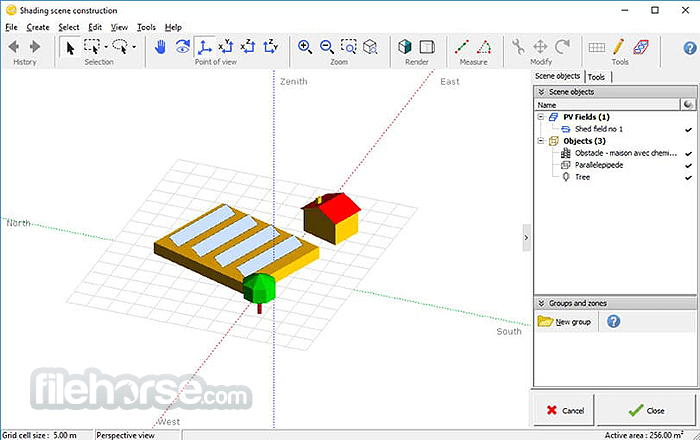Image resolution: width=700 pixels, height=440 pixels.
Task: Toggle visibility check for Parallelepipede
Action: tap(688, 165)
